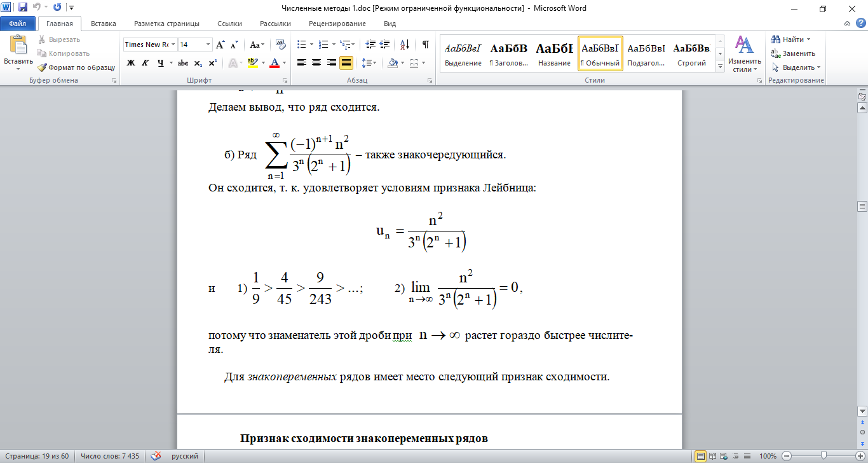Apply the Строгий (Strong) style
The width and height of the screenshot is (868, 463).
pyautogui.click(x=691, y=53)
